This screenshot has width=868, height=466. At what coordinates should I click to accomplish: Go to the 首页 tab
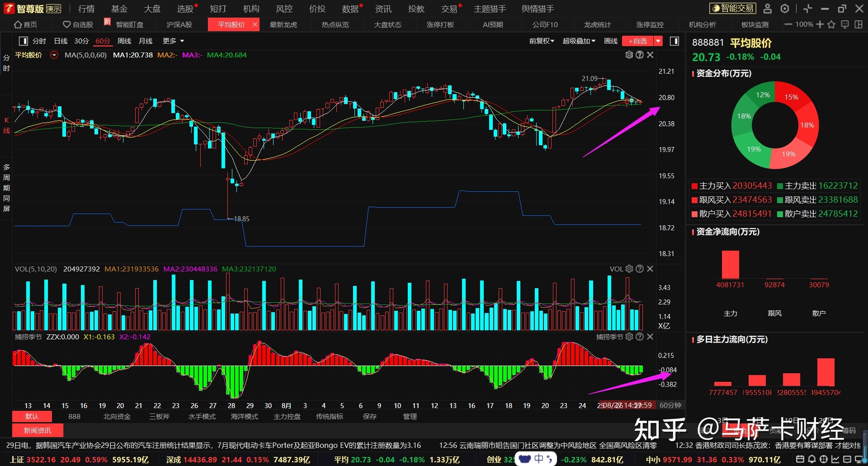25,24
